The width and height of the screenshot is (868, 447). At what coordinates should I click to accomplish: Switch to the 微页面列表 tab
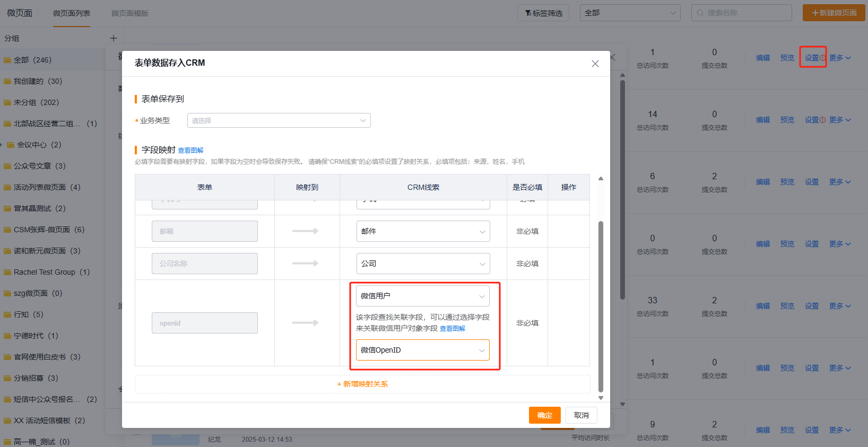[x=72, y=13]
